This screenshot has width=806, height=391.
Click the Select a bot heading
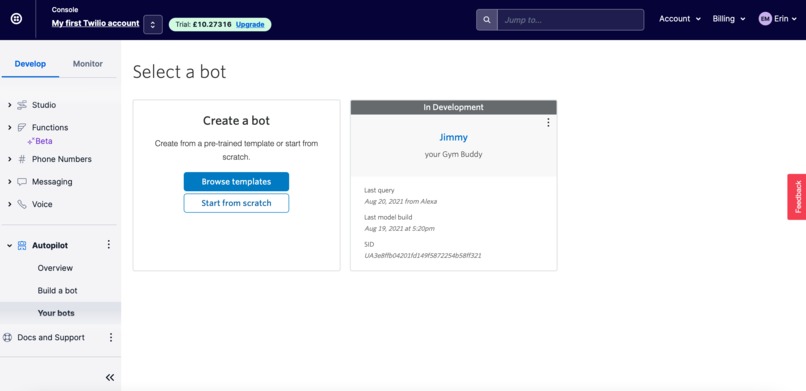coord(179,72)
